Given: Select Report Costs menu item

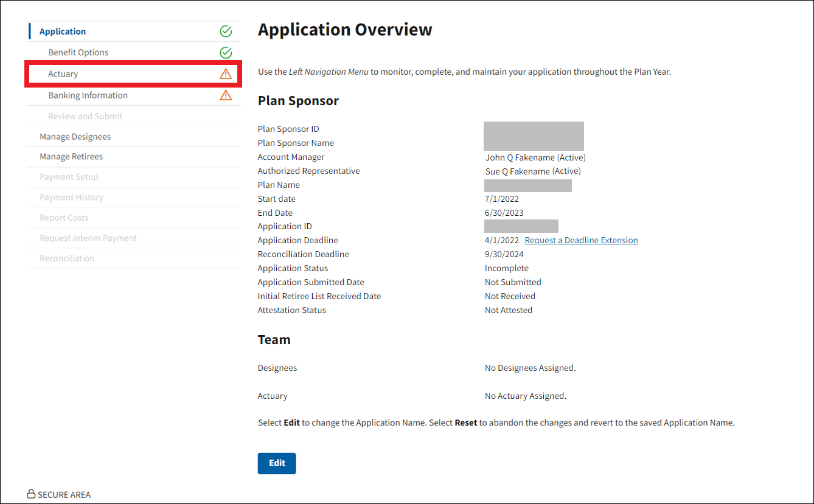Looking at the screenshot, I should 64,218.
